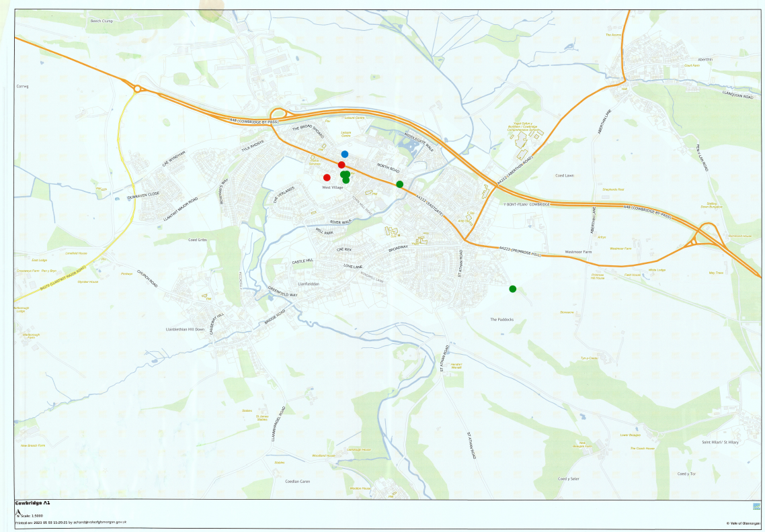This screenshot has height=532, width=765.
Task: Click the "Police Services" label
Action: coord(315,162)
